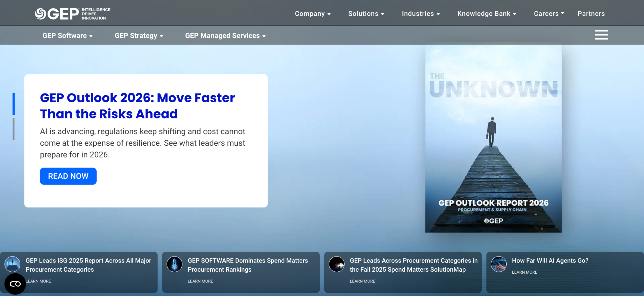Click the GEP Outlook Report 2026 cover image
644x296 pixels.
(493, 138)
